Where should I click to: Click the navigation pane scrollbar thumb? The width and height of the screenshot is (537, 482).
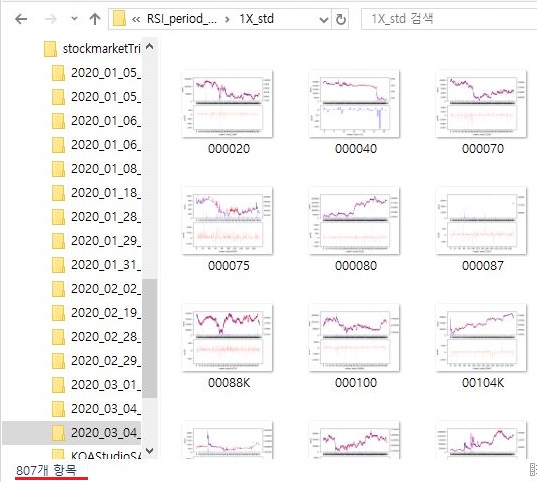point(150,338)
